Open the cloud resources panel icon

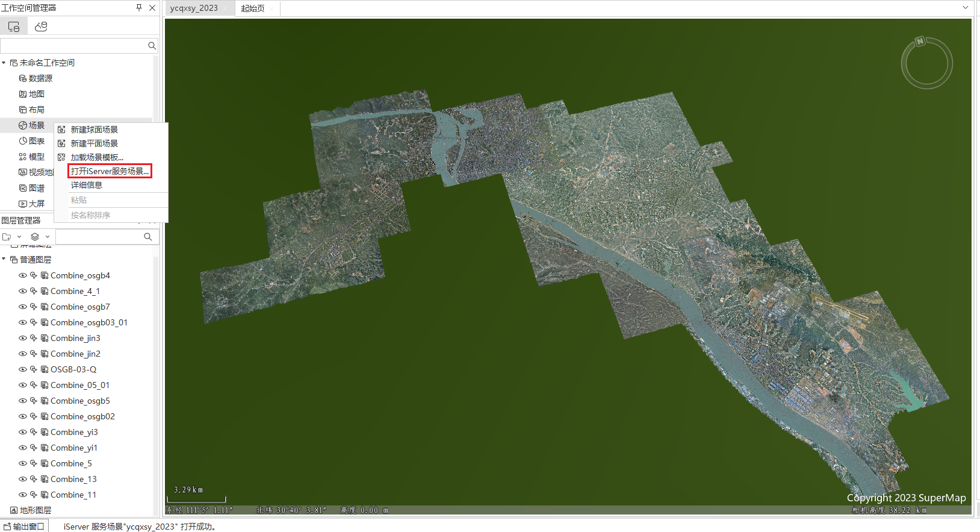point(41,27)
